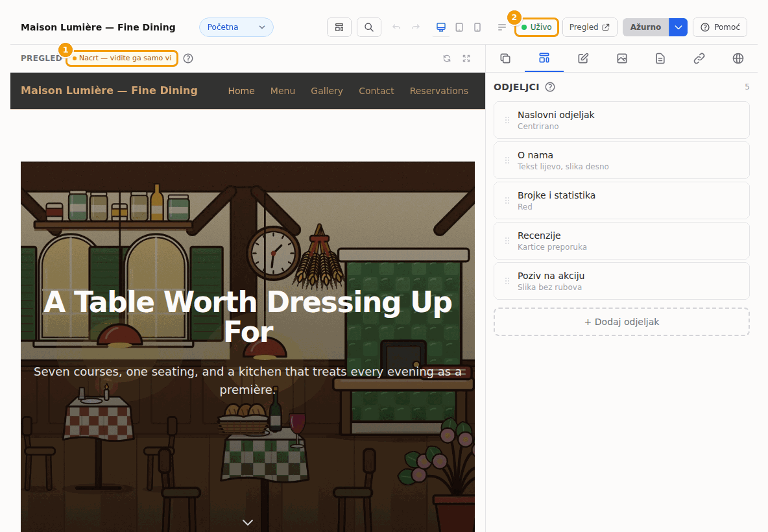Open the links panel tab icon
The width and height of the screenshot is (768, 532).
pos(699,58)
